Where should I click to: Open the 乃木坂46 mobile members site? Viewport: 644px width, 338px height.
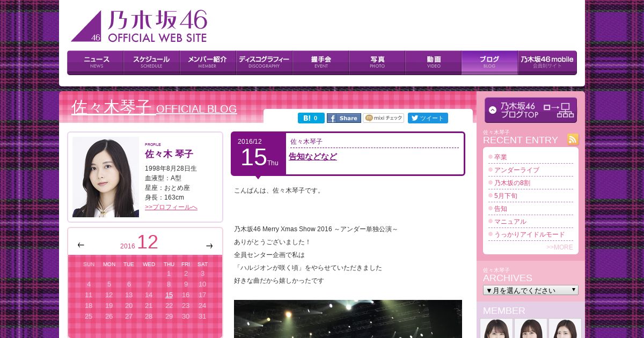pos(547,63)
